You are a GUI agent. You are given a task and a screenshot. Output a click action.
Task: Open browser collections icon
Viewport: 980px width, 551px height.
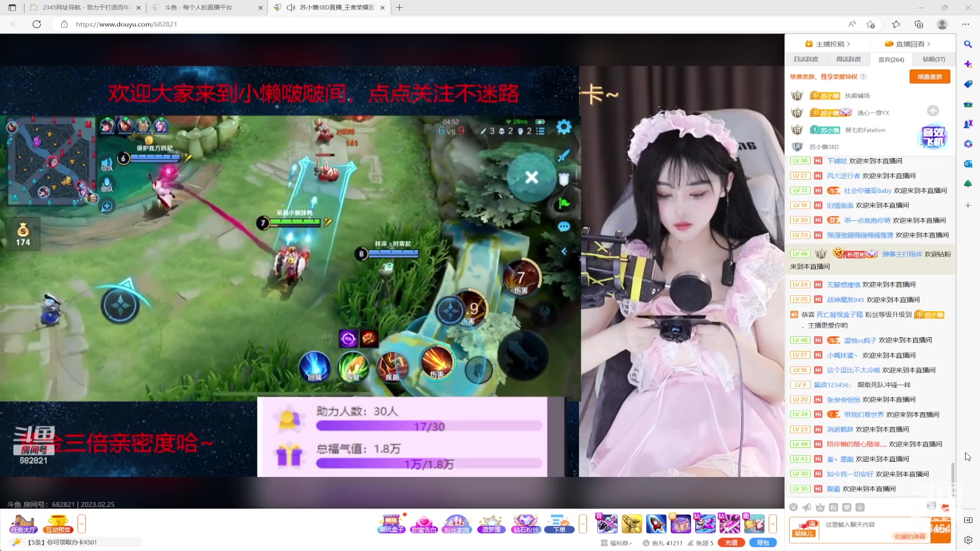pos(919,24)
